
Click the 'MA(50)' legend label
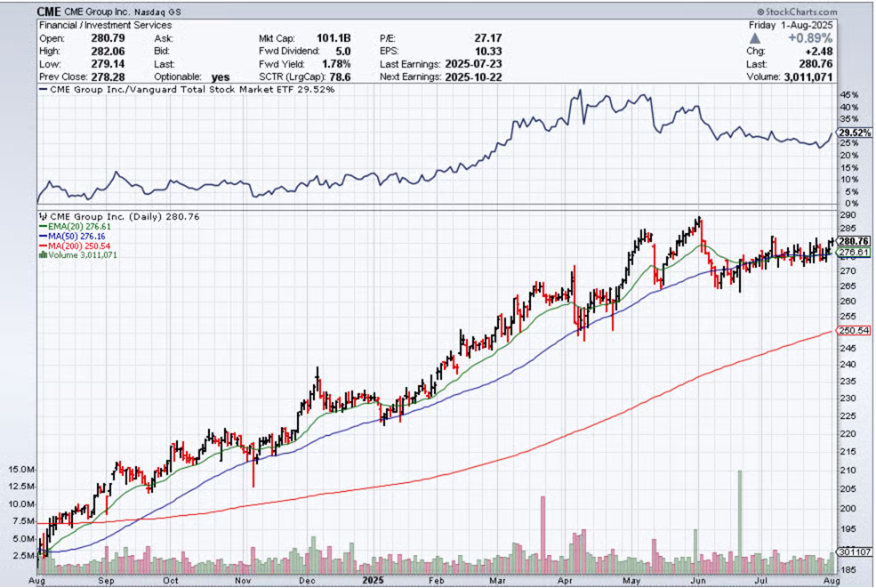click(63, 236)
